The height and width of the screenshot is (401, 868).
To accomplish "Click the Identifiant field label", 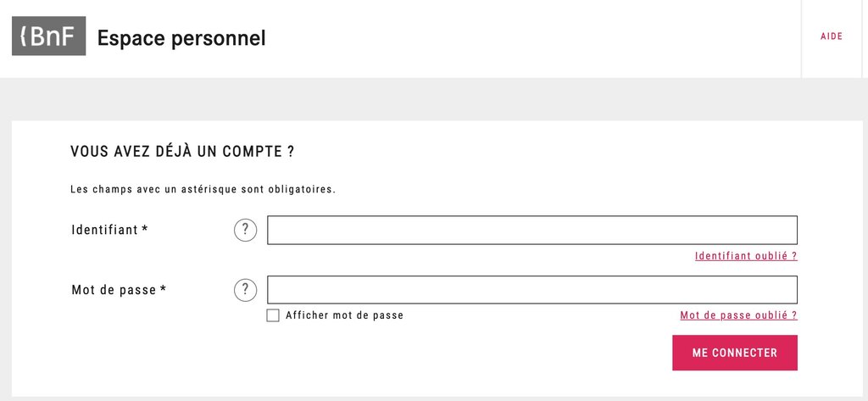I will (104, 229).
